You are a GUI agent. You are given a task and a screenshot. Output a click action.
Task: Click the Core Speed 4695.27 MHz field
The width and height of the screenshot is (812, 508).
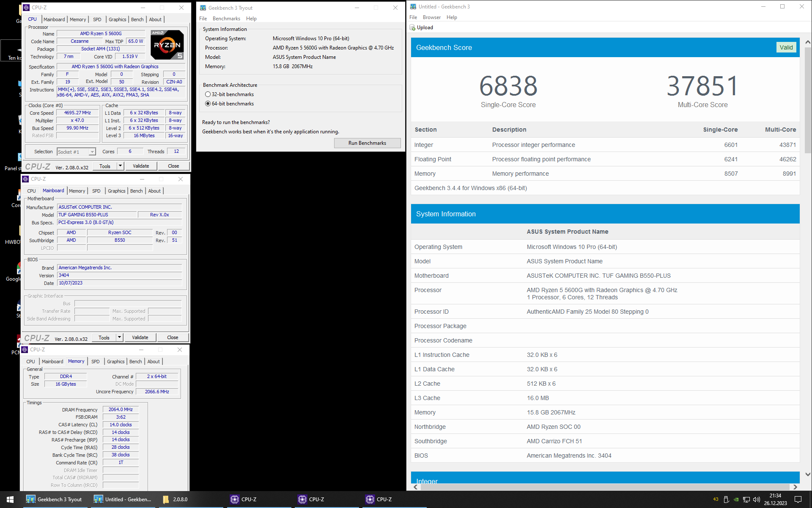(x=77, y=113)
